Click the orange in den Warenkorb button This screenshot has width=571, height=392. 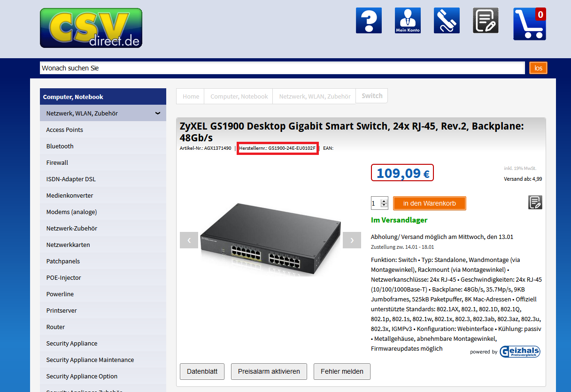[430, 203]
